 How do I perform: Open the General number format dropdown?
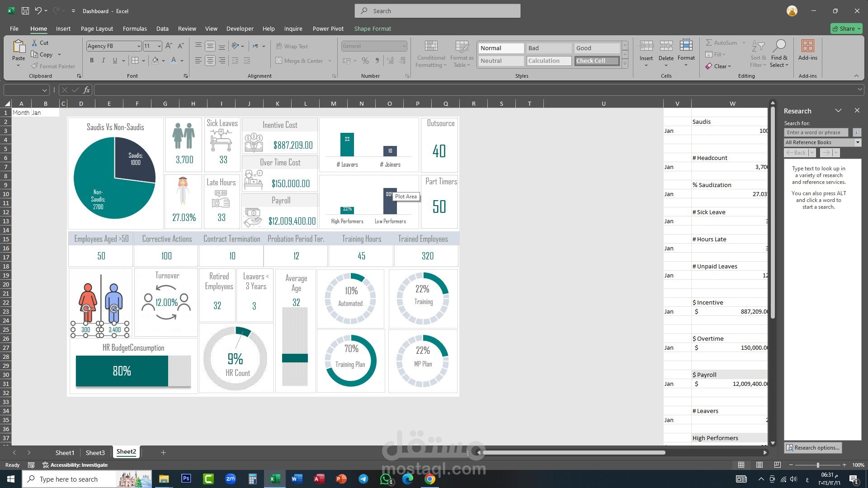pos(404,46)
